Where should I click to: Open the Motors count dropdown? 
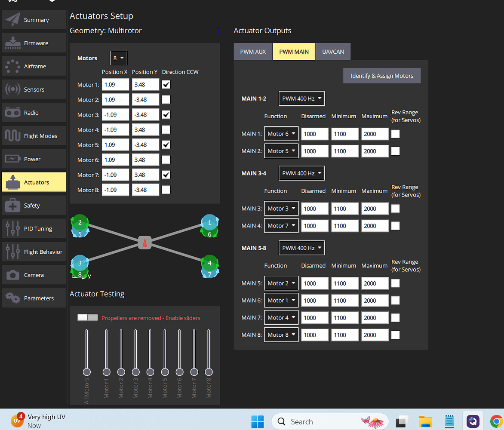pos(118,58)
